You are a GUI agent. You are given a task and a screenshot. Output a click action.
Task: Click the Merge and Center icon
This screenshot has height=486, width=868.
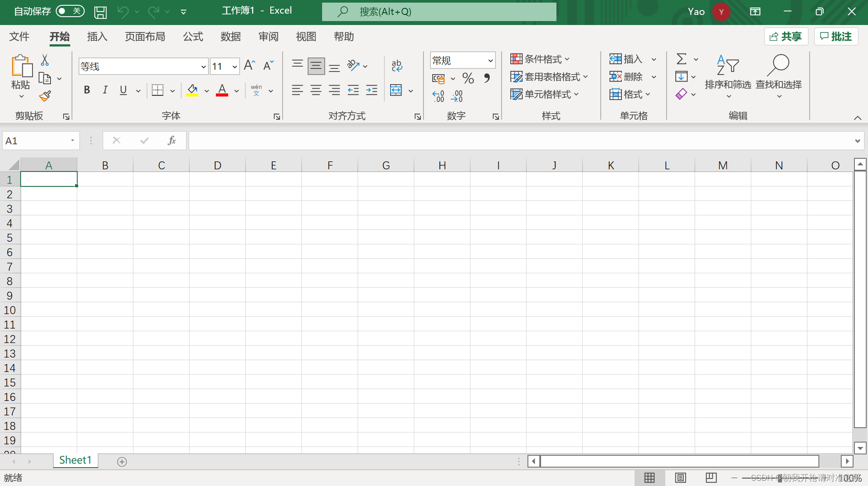pos(396,90)
